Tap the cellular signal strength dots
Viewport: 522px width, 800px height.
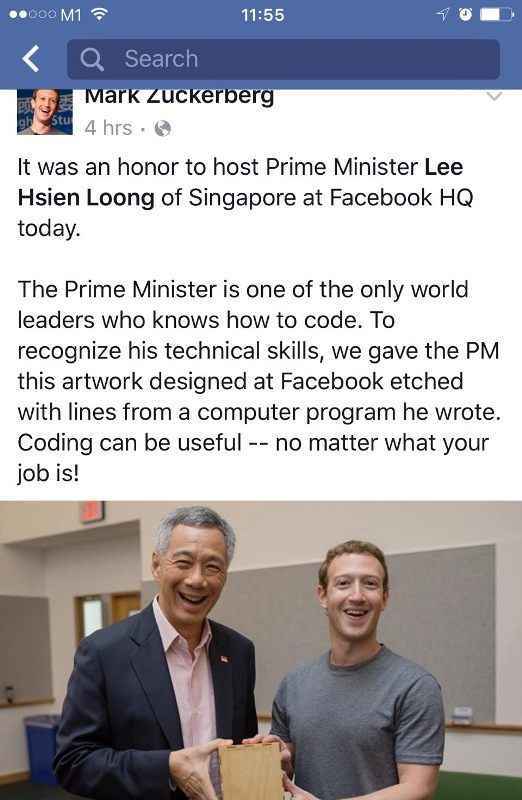click(32, 15)
